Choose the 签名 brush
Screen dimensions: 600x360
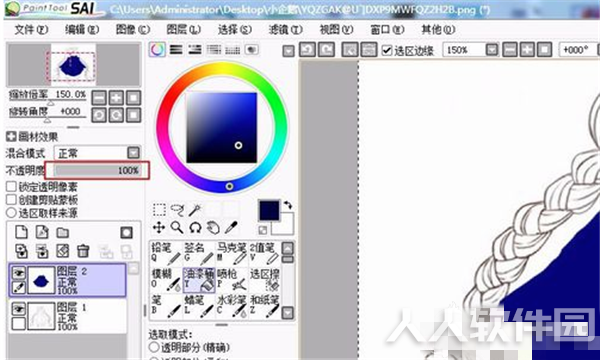point(199,254)
